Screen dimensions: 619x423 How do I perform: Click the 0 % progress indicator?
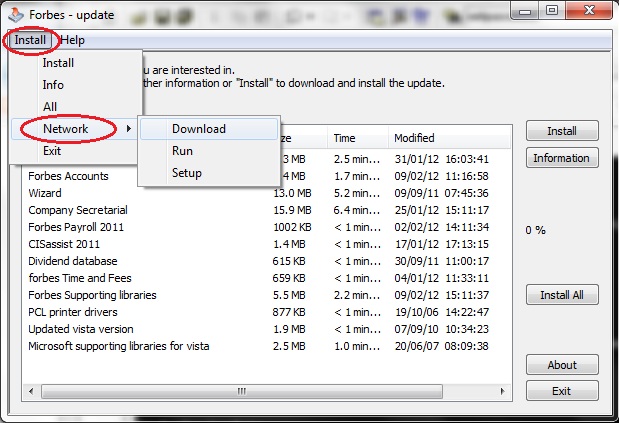coord(535,230)
